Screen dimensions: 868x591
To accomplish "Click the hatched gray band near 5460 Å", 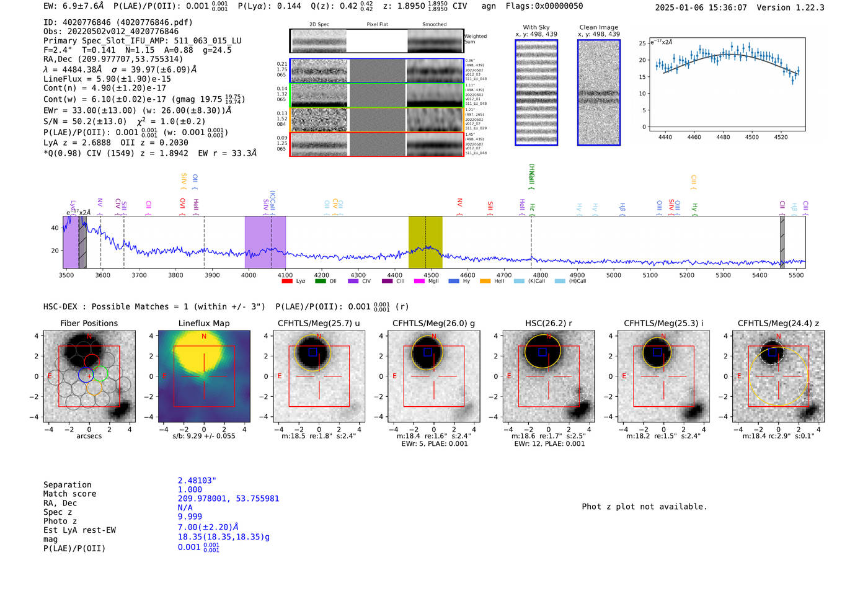I will coord(782,242).
